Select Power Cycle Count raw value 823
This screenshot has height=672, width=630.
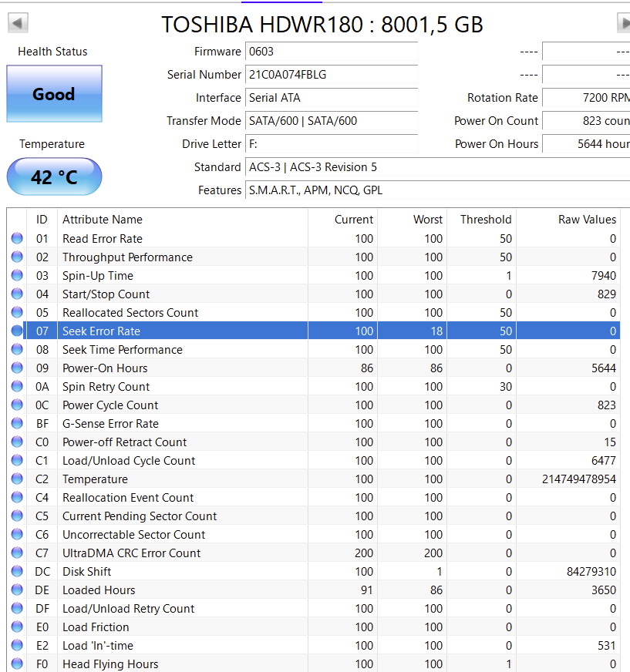tap(607, 405)
